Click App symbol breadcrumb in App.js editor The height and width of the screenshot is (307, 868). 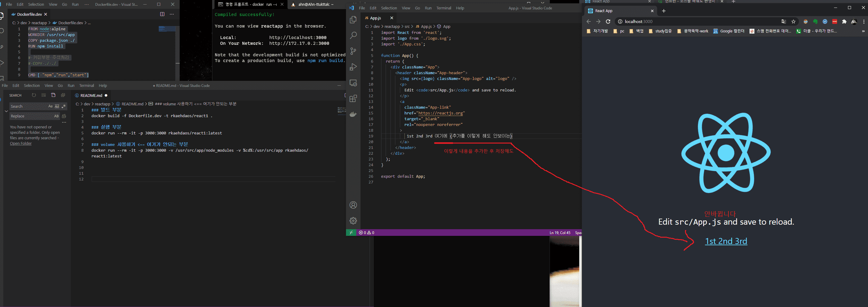447,26
